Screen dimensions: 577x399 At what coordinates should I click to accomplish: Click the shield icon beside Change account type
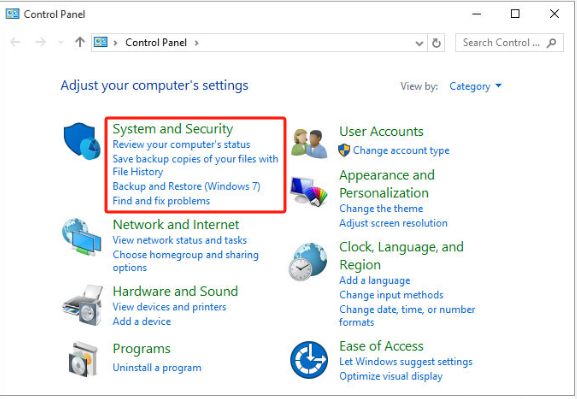click(344, 150)
